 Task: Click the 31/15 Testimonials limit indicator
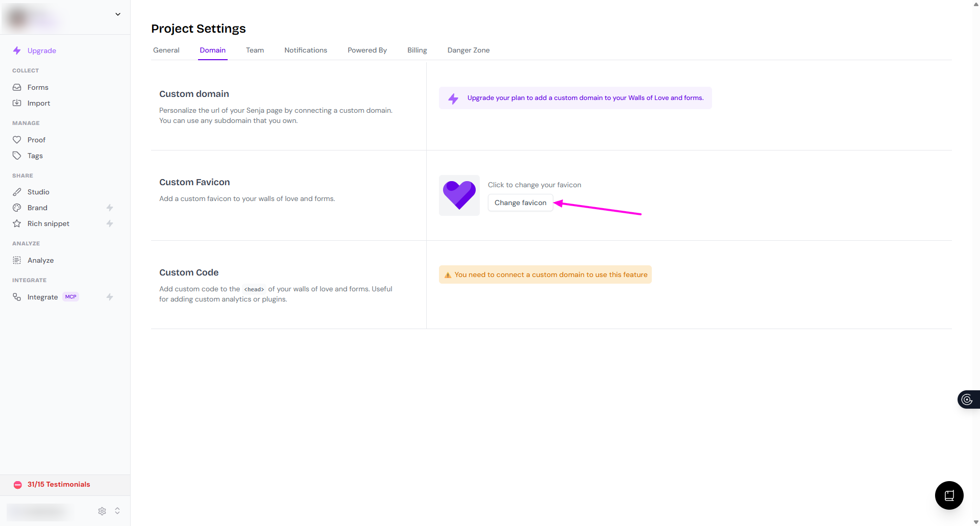58,484
